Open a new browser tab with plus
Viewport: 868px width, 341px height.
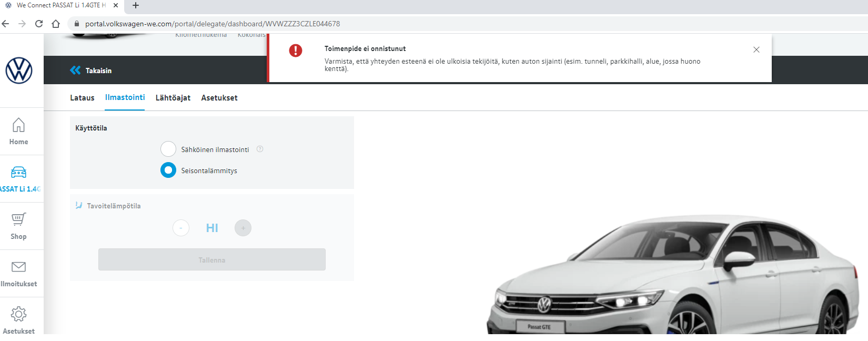[136, 5]
